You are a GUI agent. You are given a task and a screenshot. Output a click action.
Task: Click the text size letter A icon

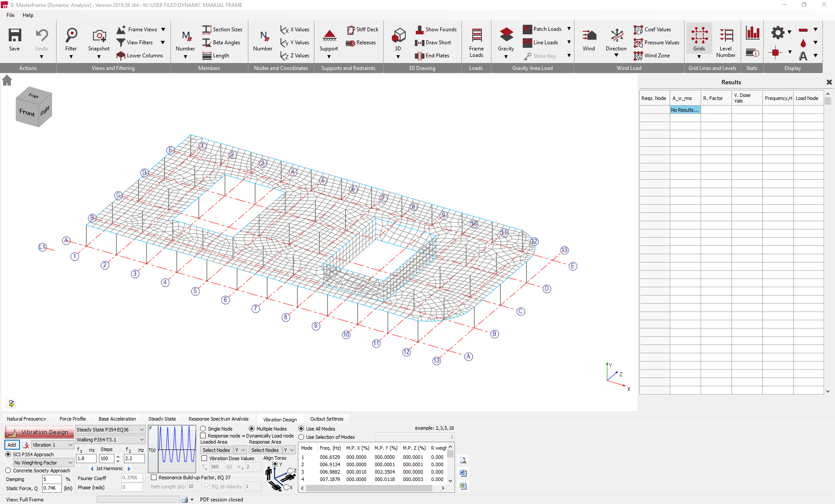pos(803,56)
